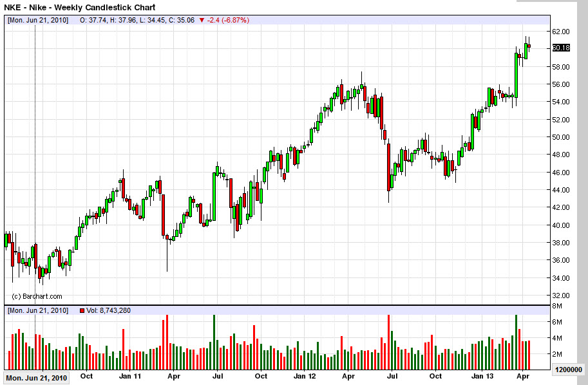
Task: Click the red square volume legend marker
Action: tap(82, 310)
